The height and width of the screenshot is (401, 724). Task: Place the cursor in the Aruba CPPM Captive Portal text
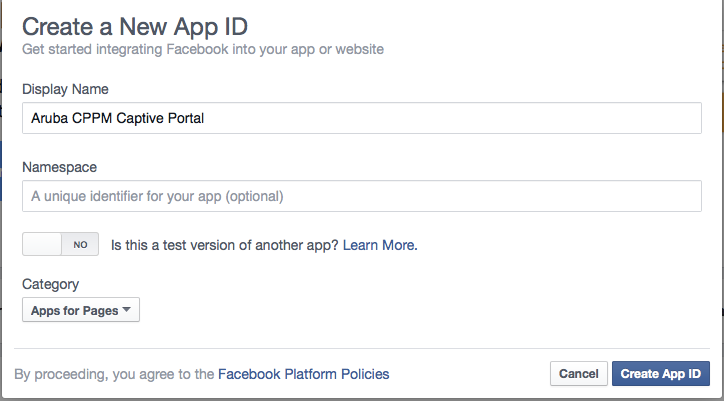[117, 118]
